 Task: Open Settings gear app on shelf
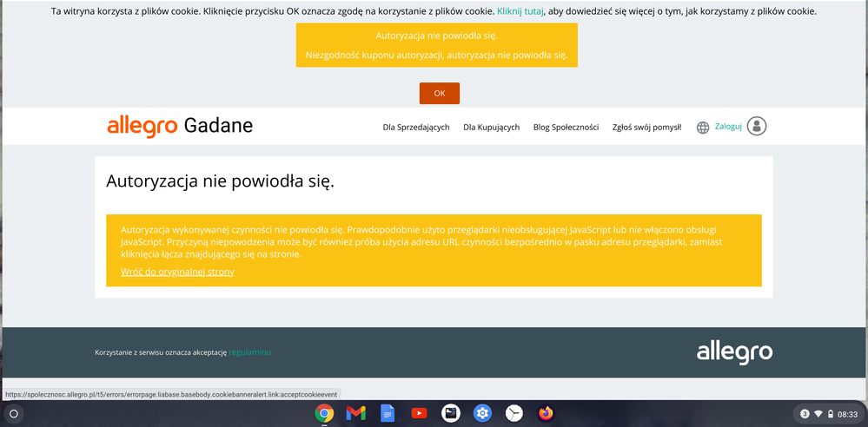482,414
